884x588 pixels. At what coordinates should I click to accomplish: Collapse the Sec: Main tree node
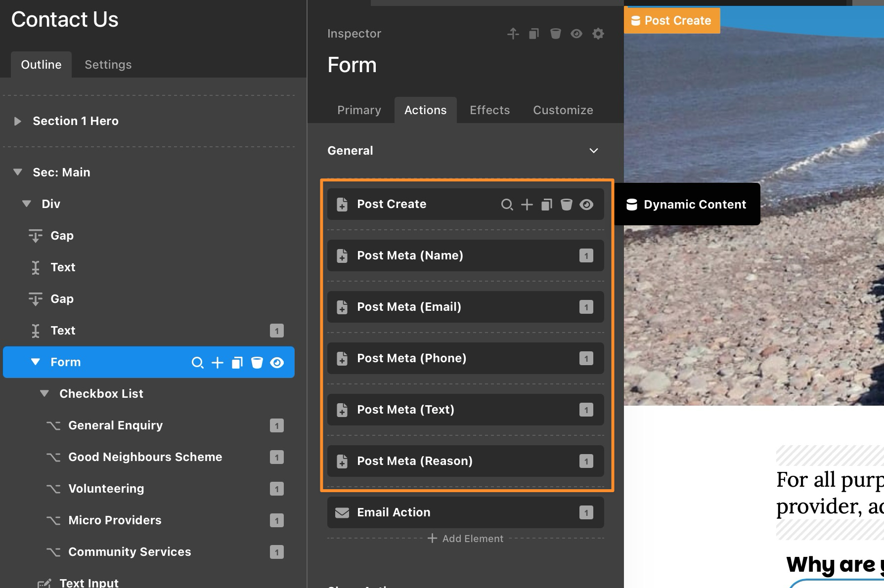point(18,172)
